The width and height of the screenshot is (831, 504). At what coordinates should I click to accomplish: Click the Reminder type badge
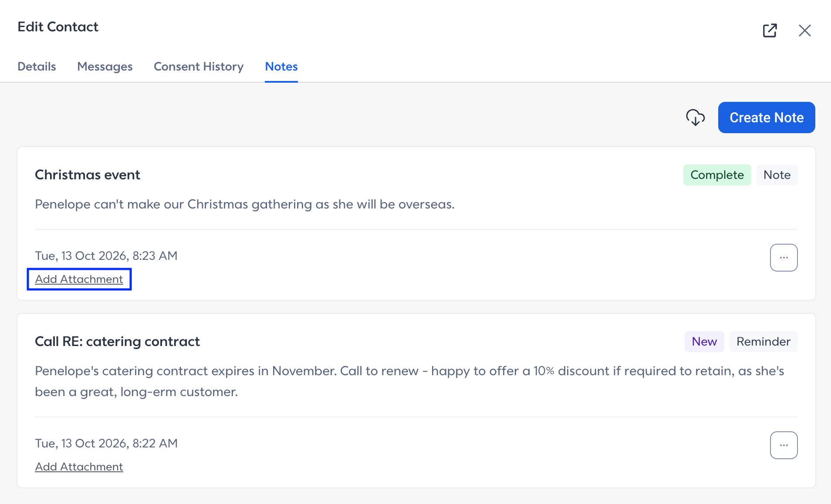pos(763,342)
